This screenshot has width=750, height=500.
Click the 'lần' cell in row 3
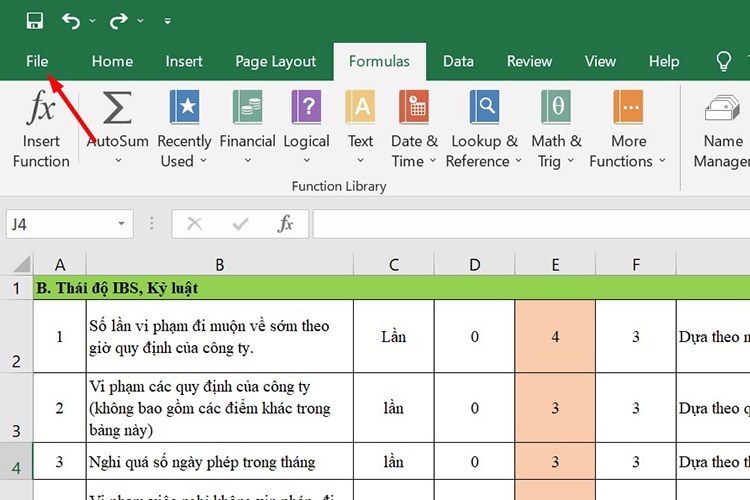pyautogui.click(x=394, y=408)
